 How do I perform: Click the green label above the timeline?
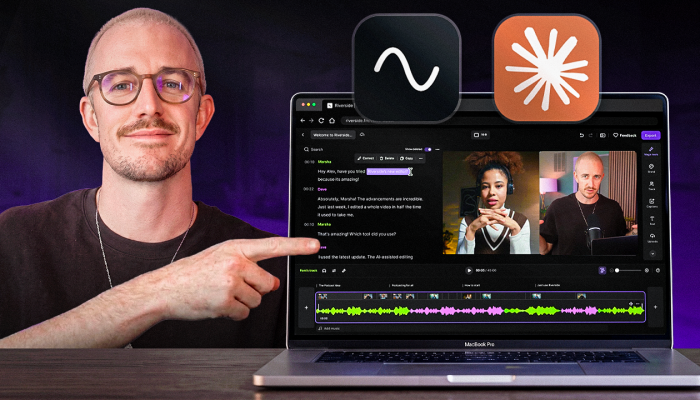[x=308, y=271]
